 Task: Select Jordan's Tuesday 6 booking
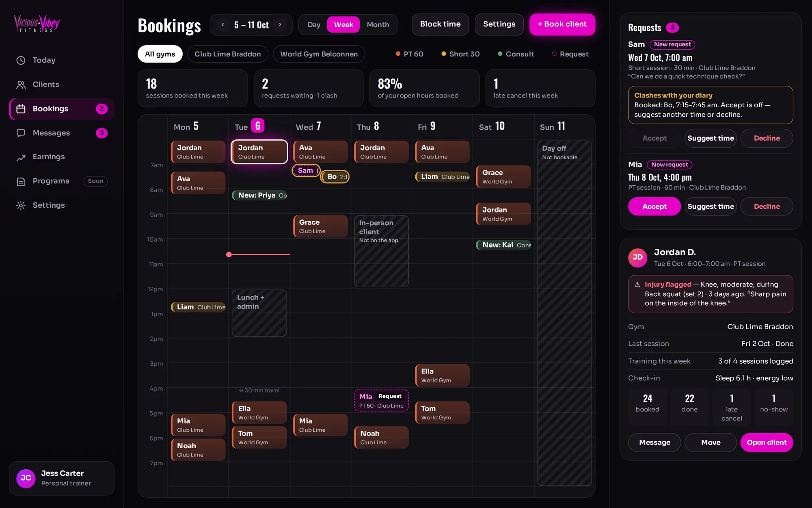point(259,152)
